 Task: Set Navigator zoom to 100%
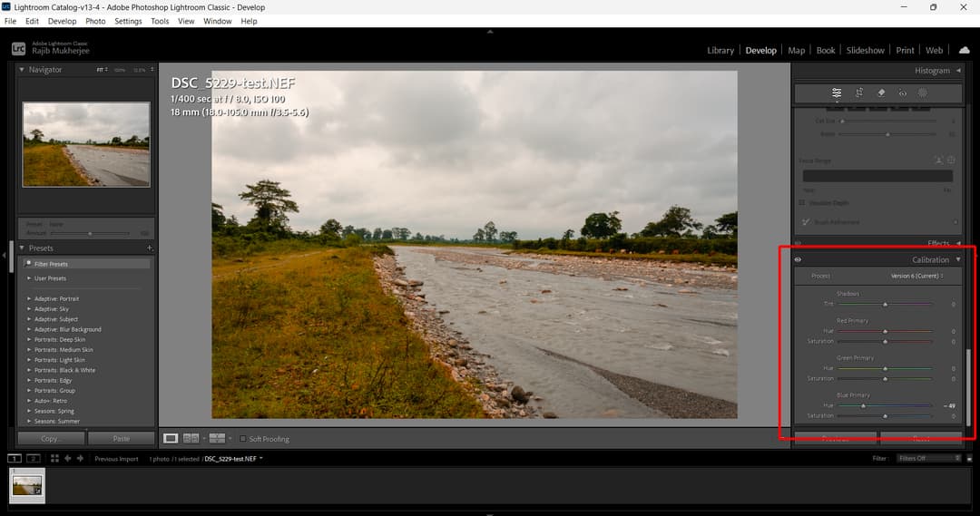tap(120, 70)
